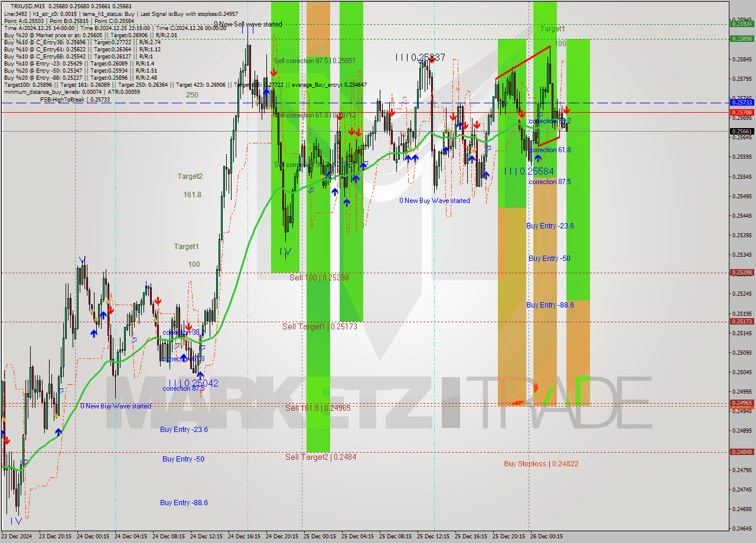Select 'Buy Entry -50' under the 0.25584 wave
Image resolution: width=756 pixels, height=543 pixels.
tap(549, 259)
